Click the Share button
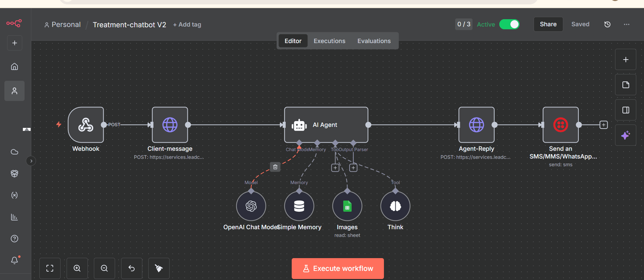The image size is (644, 280). coord(548,24)
